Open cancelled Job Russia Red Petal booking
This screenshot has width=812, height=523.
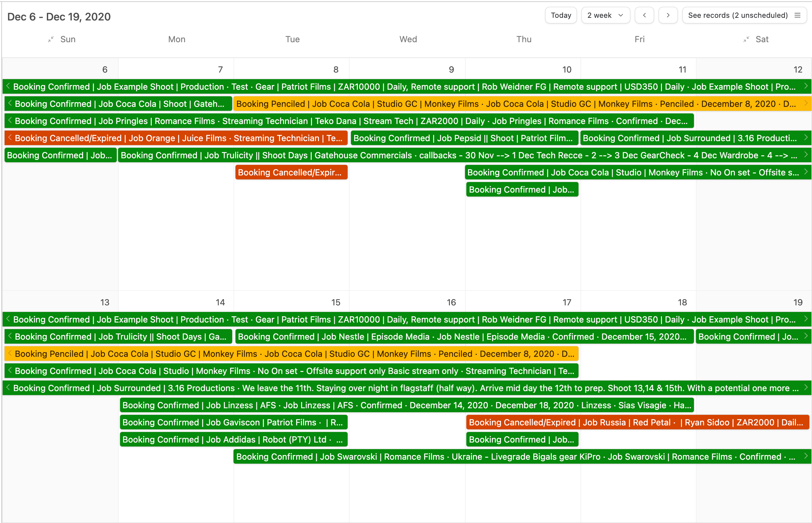(x=638, y=422)
